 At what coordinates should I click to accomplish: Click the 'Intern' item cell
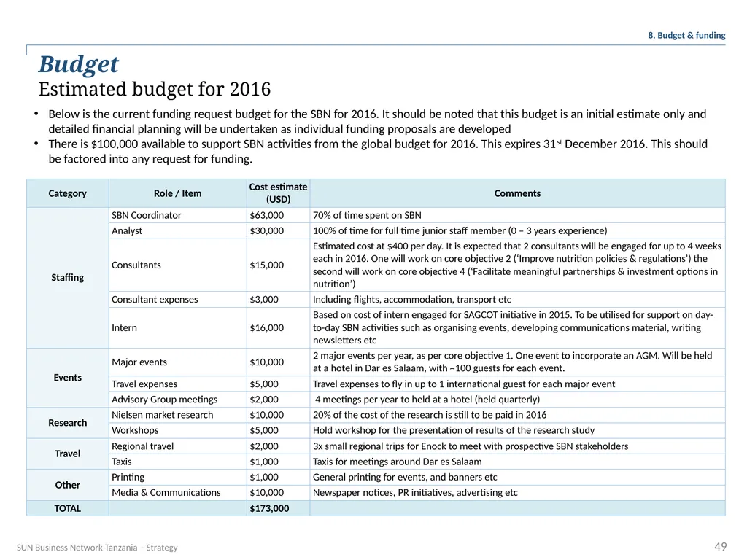point(178,327)
